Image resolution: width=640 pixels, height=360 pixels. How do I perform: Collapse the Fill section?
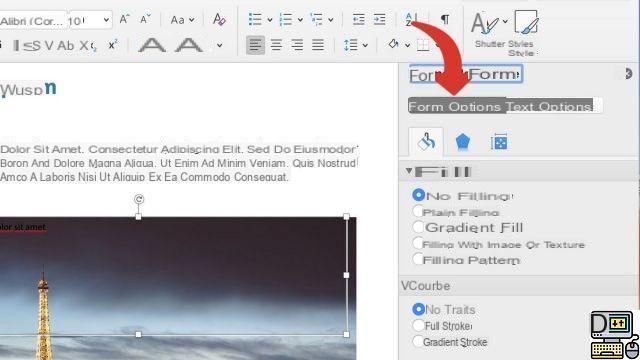(409, 171)
